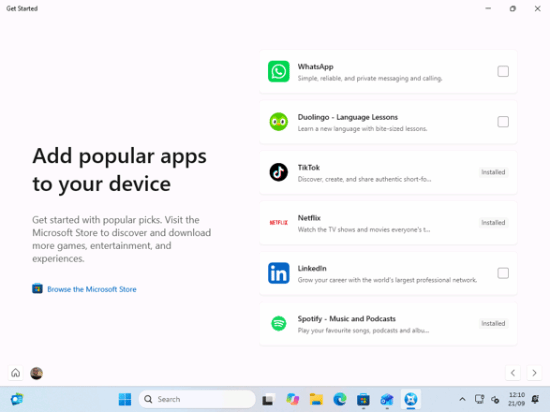Tick the LinkedIn checkbox
This screenshot has width=550, height=412.
click(503, 273)
